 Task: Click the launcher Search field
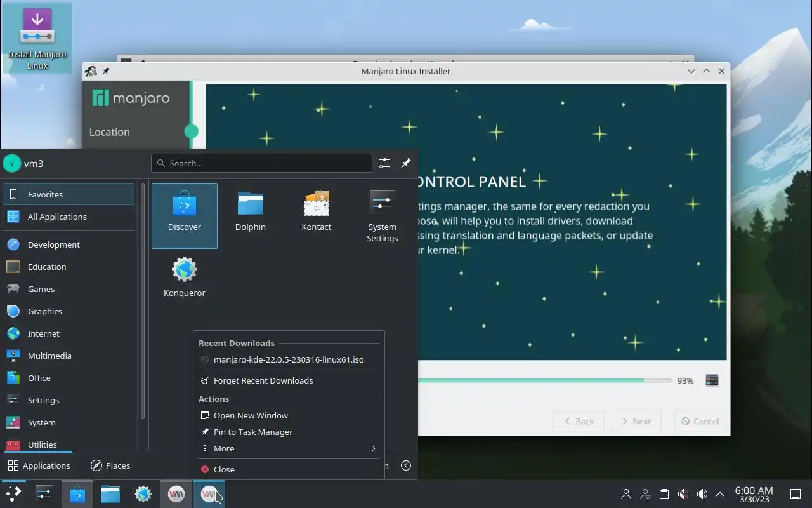pyautogui.click(x=261, y=163)
